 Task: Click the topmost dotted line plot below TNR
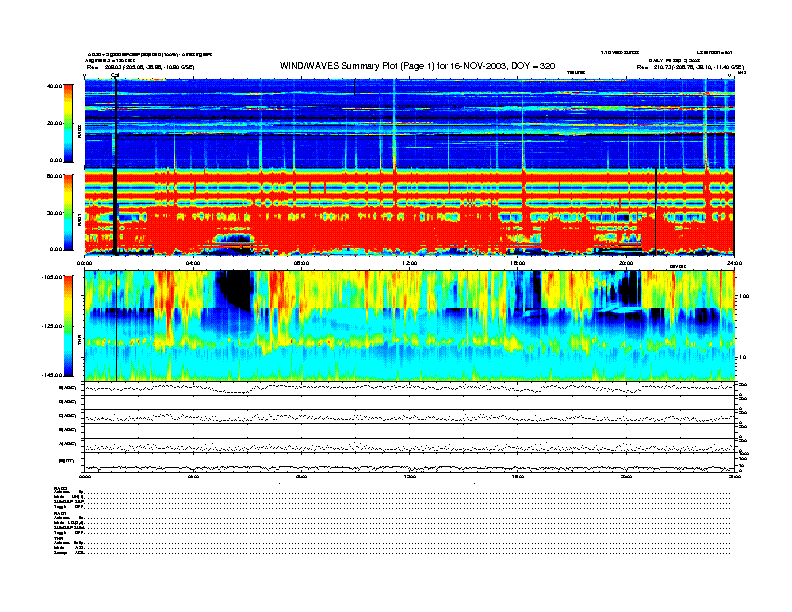(x=409, y=388)
